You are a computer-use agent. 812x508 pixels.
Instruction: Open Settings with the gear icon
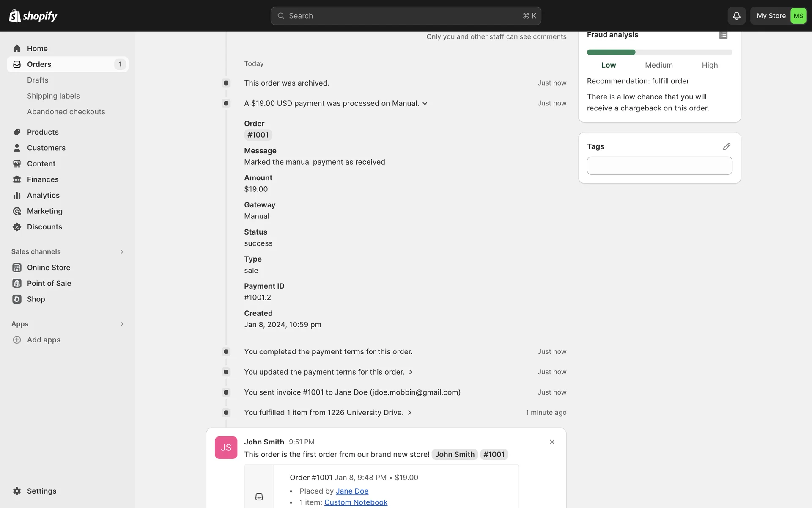(17, 491)
